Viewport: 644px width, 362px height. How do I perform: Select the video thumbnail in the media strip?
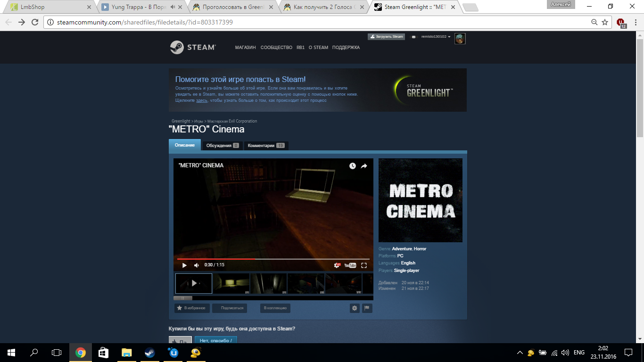pos(194,283)
